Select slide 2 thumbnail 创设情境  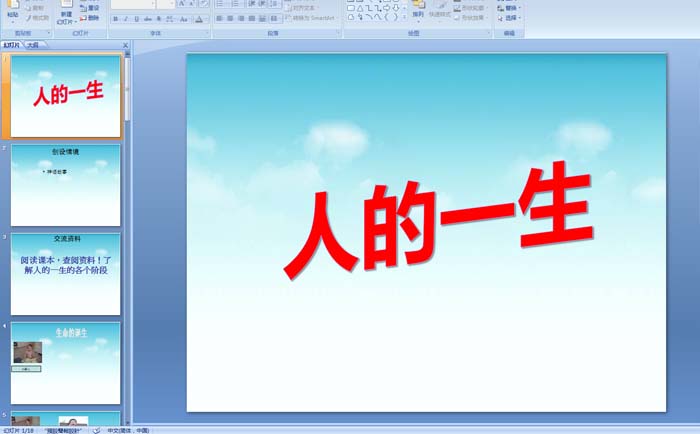(x=66, y=185)
